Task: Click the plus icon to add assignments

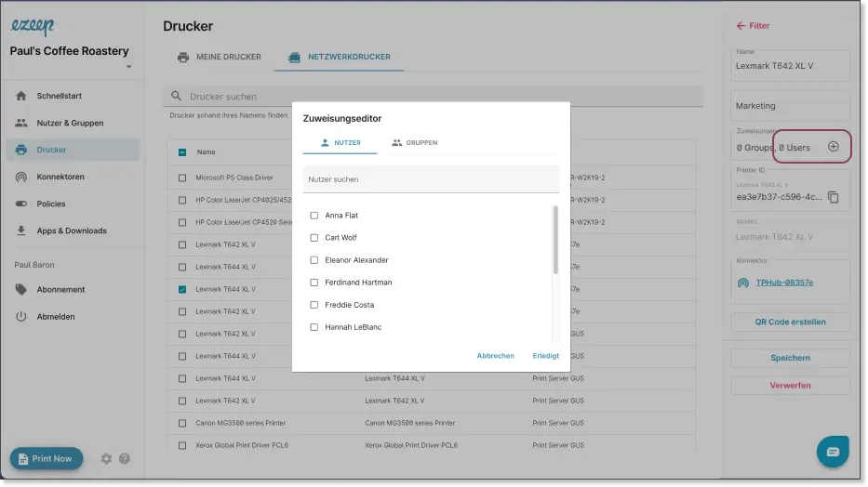Action: tap(833, 147)
